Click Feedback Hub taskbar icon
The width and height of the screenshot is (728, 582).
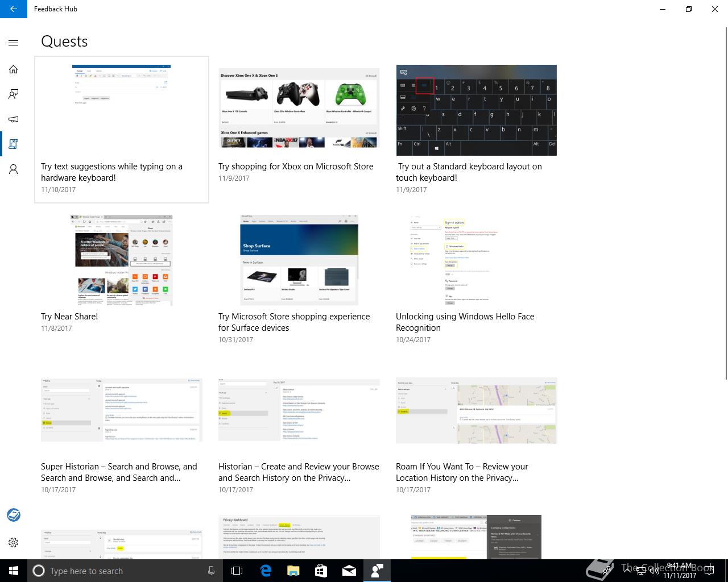click(x=377, y=571)
